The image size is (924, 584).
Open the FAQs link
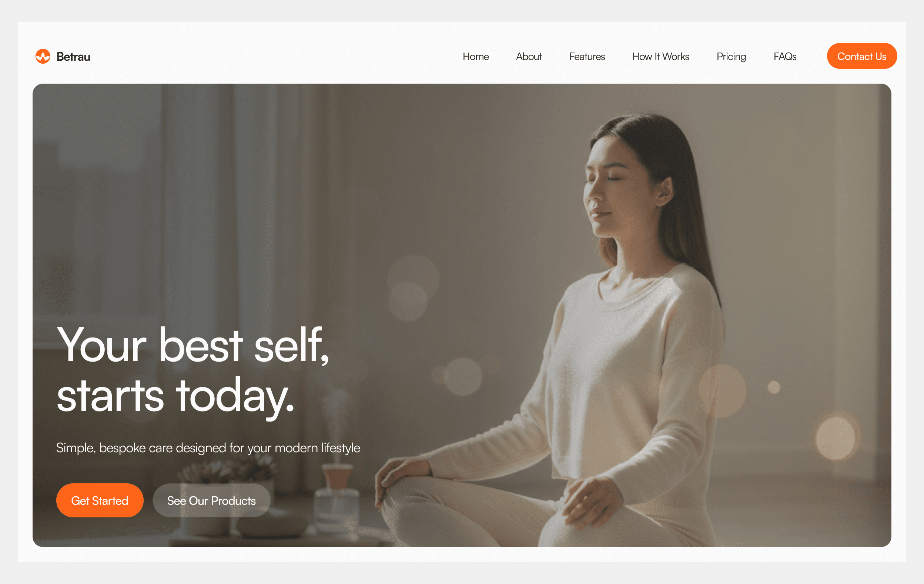pyautogui.click(x=785, y=56)
